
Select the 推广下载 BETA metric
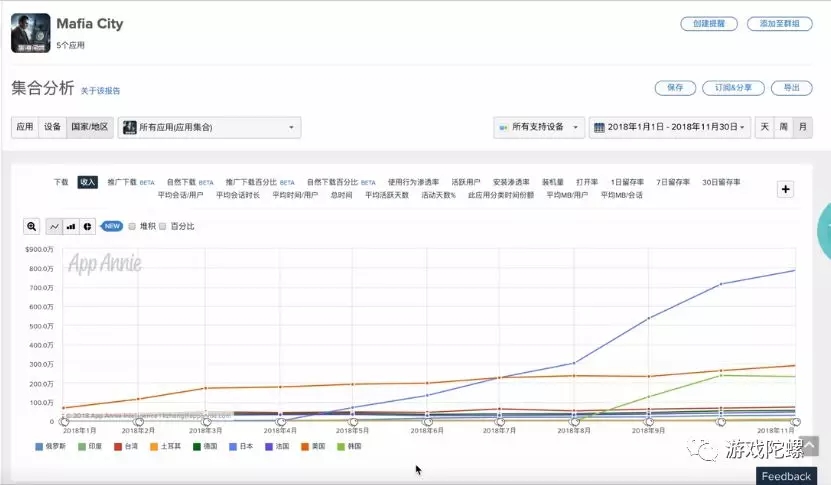click(131, 182)
